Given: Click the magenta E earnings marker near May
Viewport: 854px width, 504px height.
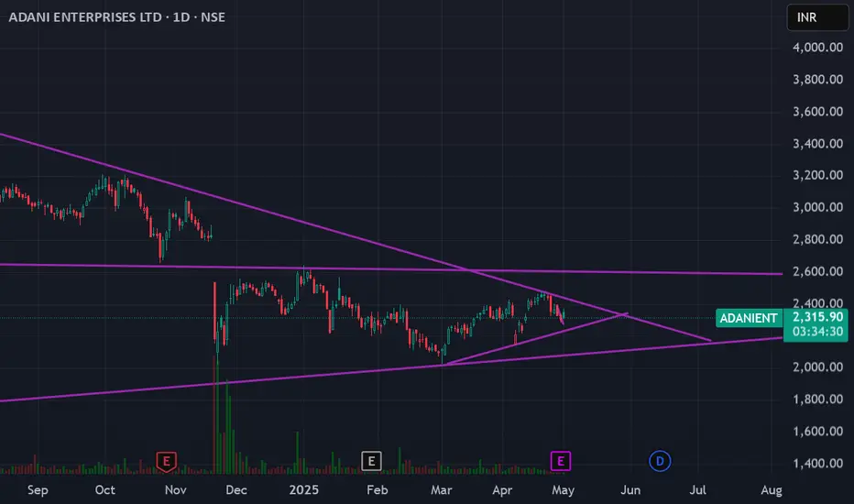Looking at the screenshot, I should point(561,462).
